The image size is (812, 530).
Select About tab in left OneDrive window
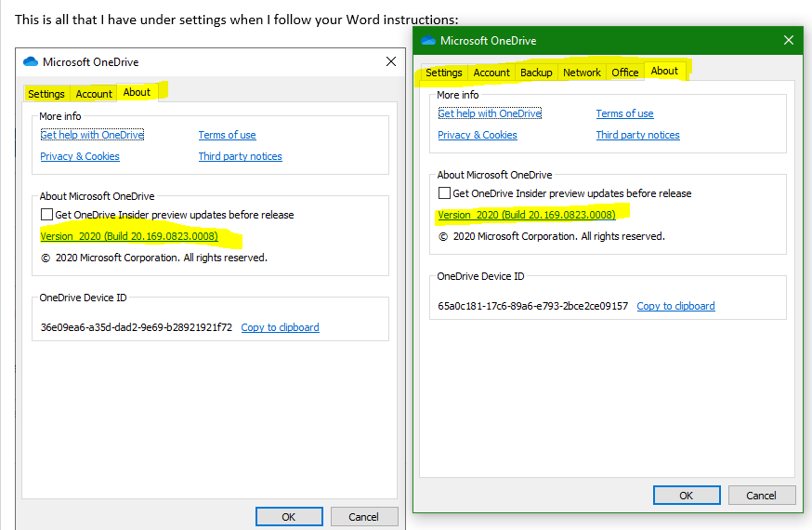137,92
